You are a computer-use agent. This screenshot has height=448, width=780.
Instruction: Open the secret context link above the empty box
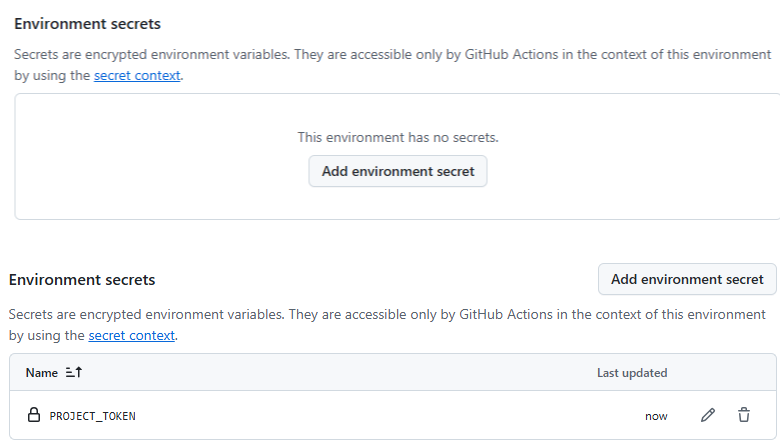(x=137, y=75)
